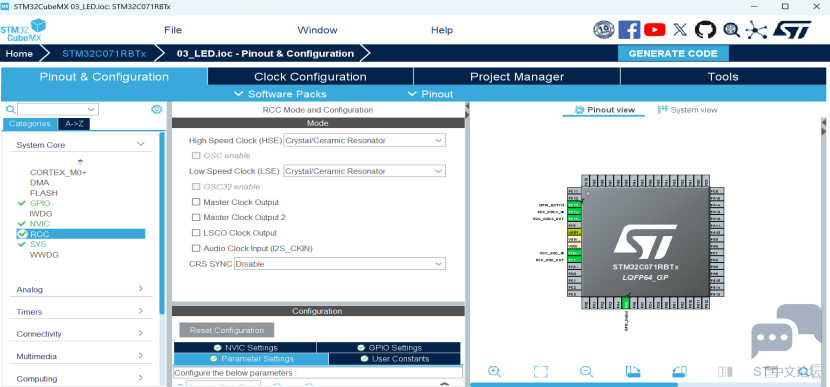Screen dimensions: 830x387
Task: Click the split view icon in pinout toolbar
Action: tap(725, 372)
